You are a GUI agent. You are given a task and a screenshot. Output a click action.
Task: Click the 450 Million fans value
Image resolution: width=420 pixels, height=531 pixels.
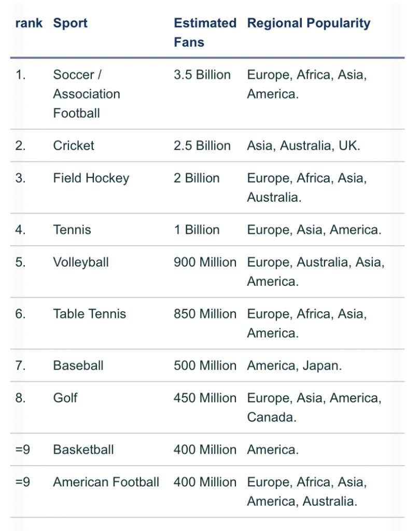[205, 398]
